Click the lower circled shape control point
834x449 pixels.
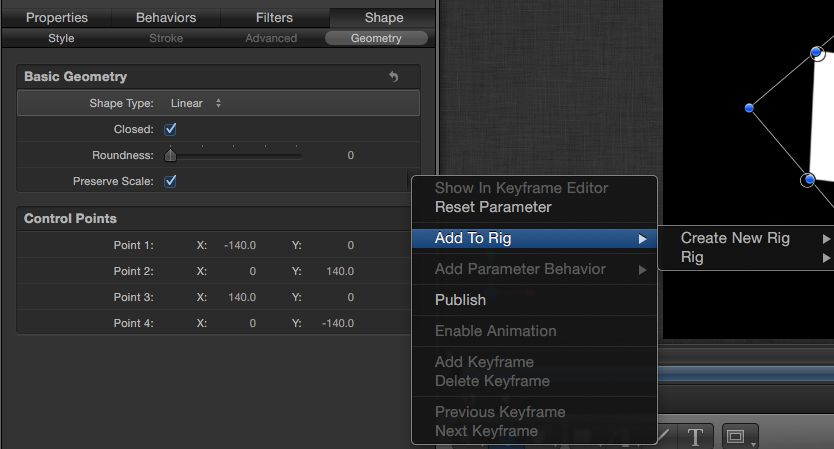[x=808, y=180]
